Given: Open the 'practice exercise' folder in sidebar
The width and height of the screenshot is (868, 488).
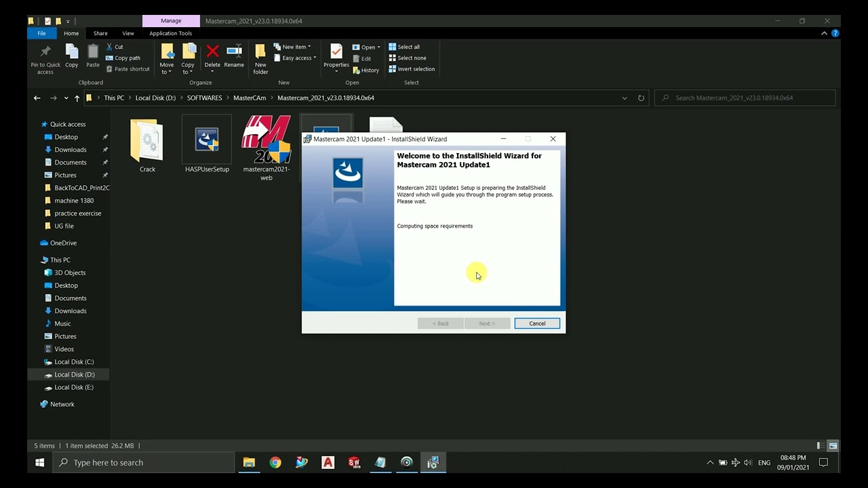Looking at the screenshot, I should pyautogui.click(x=77, y=213).
